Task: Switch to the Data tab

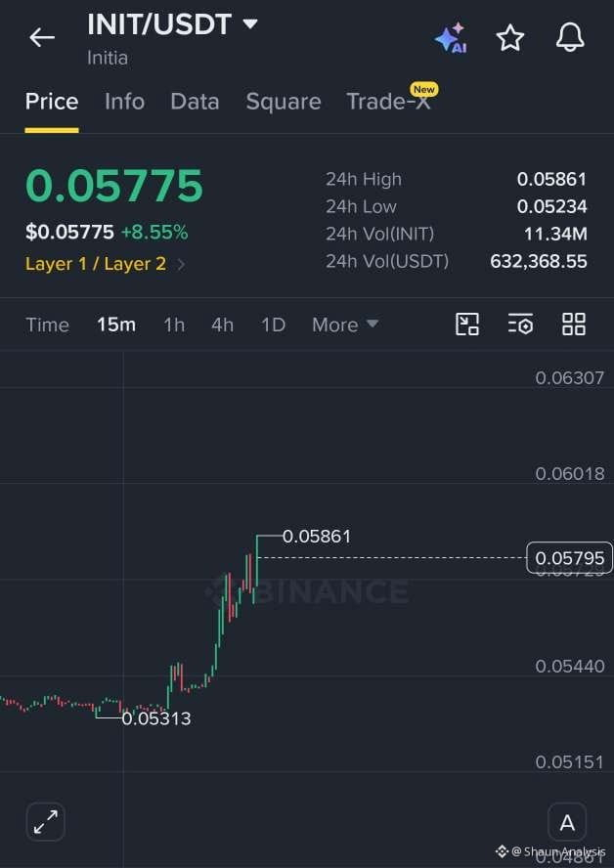Action: tap(195, 102)
